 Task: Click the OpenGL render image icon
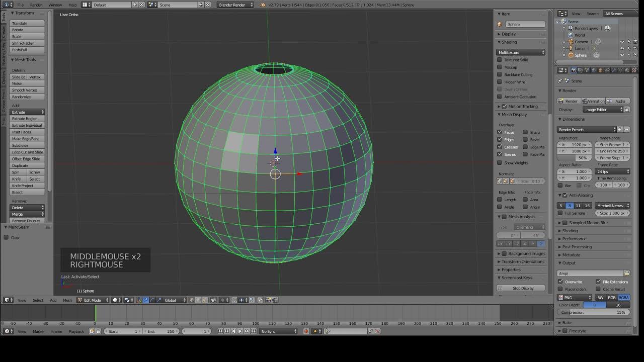[268, 300]
